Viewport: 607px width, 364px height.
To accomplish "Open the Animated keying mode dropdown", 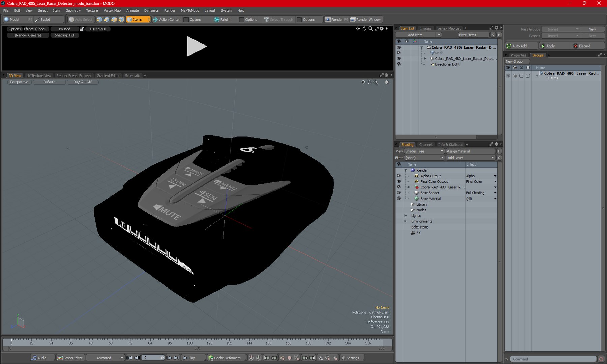I will click(x=106, y=358).
